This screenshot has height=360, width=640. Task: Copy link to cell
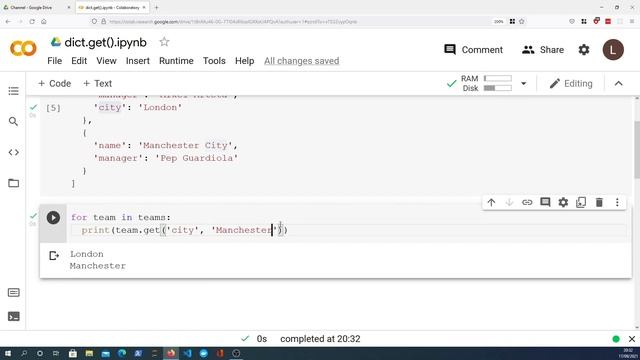pos(527,202)
